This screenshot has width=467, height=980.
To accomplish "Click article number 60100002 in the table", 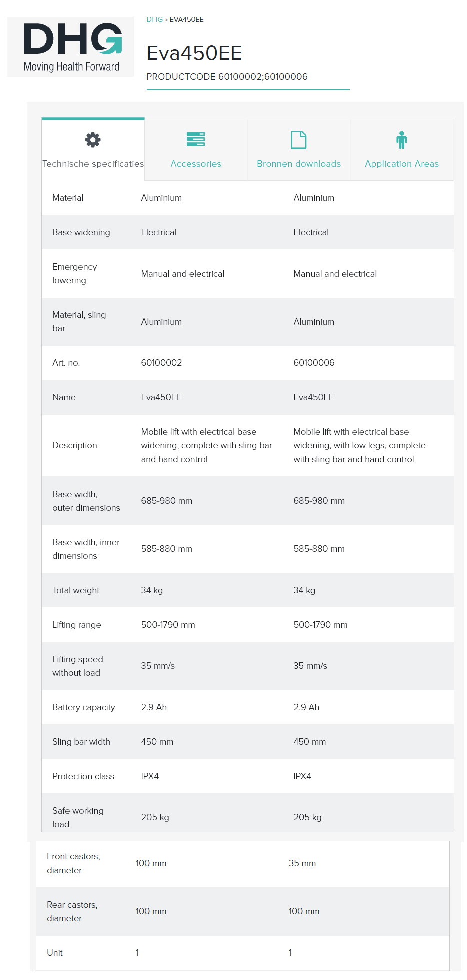I will (x=161, y=363).
